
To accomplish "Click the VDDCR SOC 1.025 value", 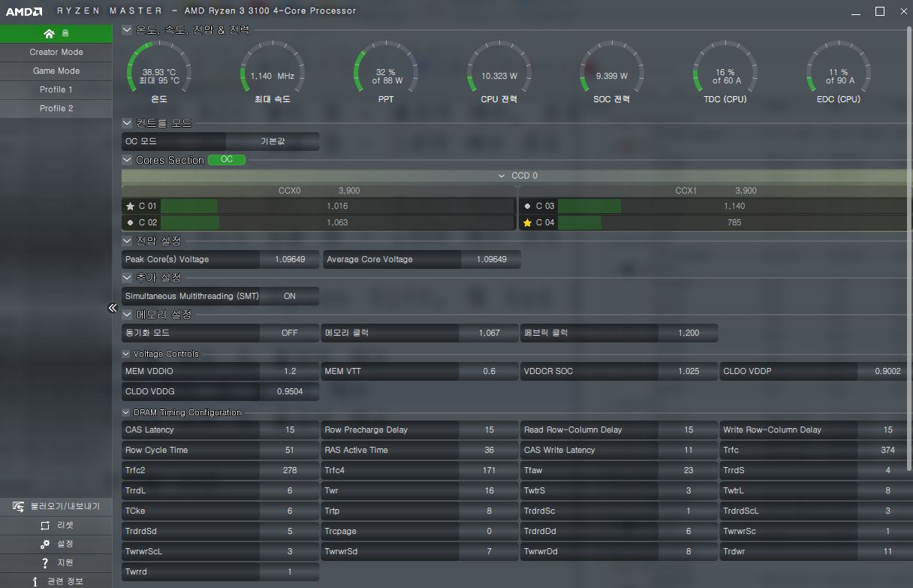I will [688, 371].
